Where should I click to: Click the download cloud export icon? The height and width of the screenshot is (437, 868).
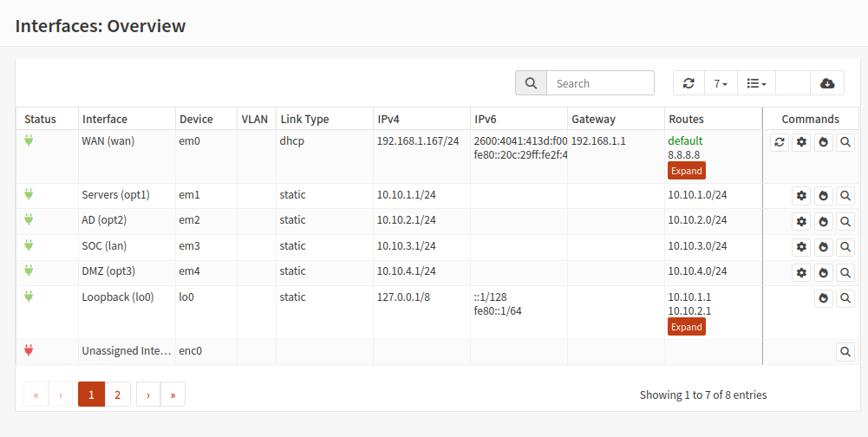click(827, 83)
